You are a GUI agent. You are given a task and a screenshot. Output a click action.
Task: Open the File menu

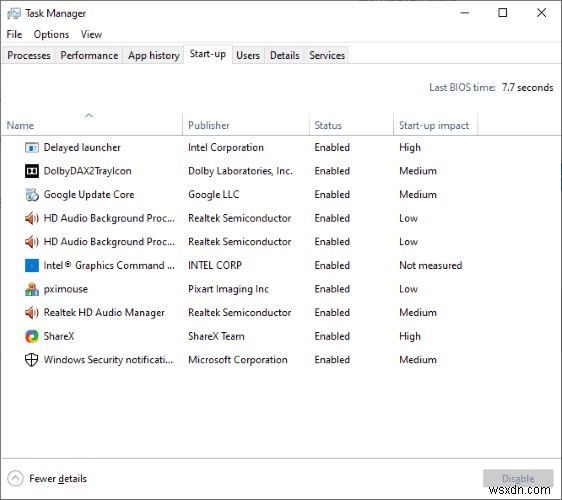pyautogui.click(x=14, y=34)
